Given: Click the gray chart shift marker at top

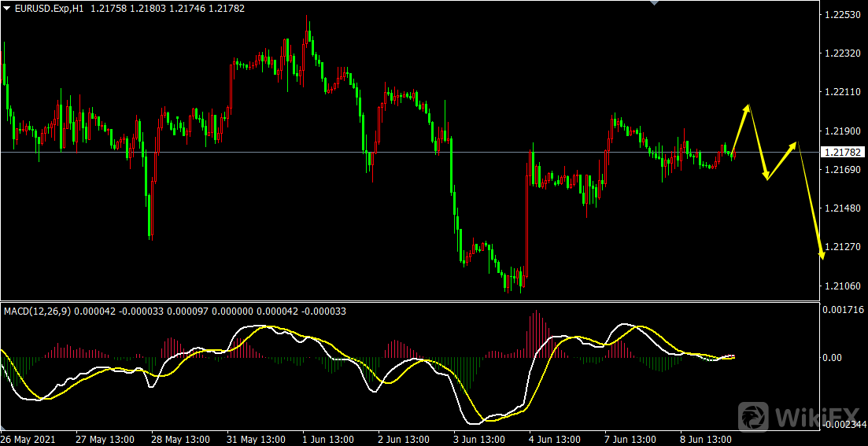Looking at the screenshot, I should [x=652, y=3].
